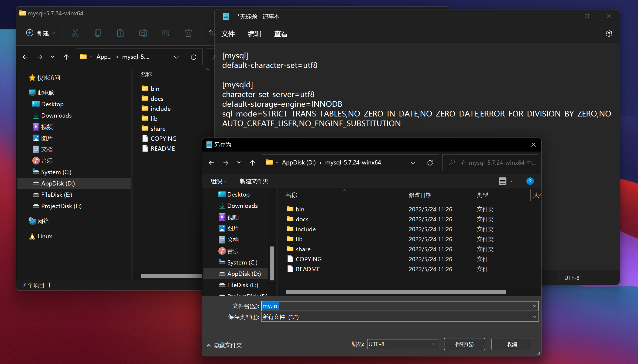The height and width of the screenshot is (364, 638).
Task: Click the help question mark icon in Save dialog
Action: 530,181
